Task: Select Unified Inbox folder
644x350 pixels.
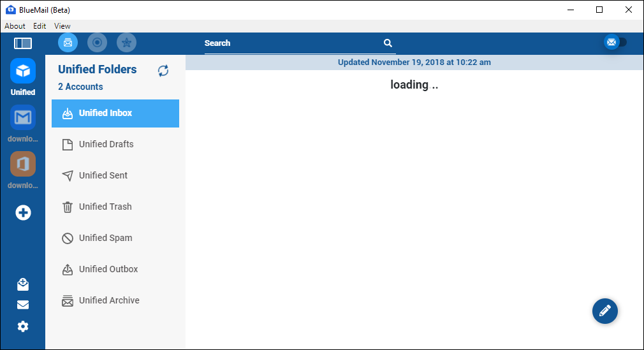Action: [x=115, y=113]
